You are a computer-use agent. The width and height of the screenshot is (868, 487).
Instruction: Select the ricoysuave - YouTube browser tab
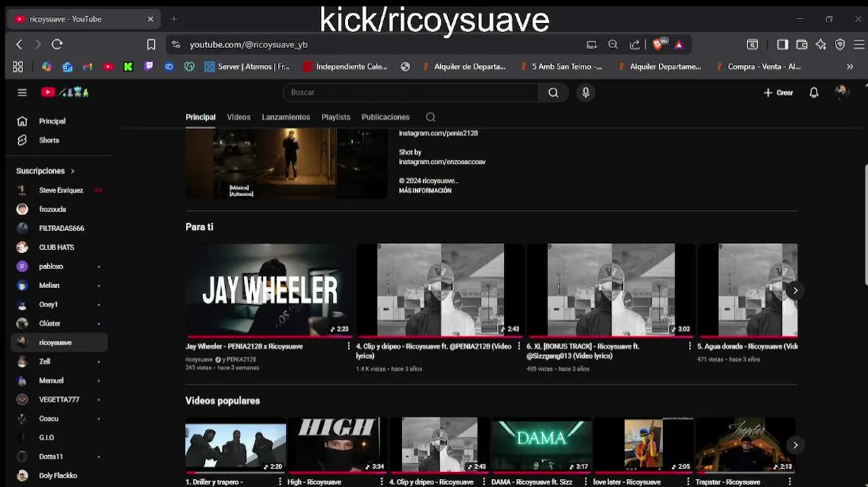[x=85, y=19]
